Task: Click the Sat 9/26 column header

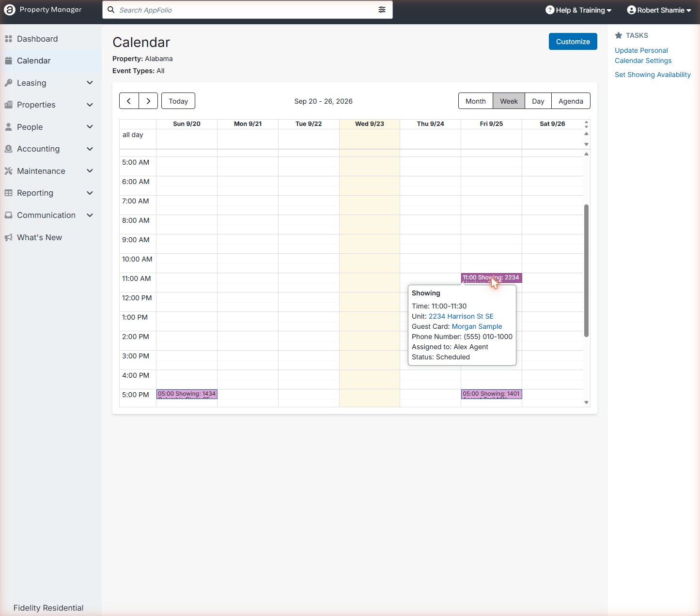Action: coord(552,124)
